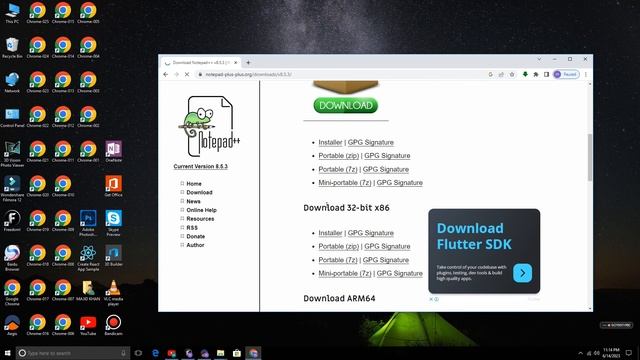This screenshot has height=360, width=640.
Task: Open News in the sidebar menu
Action: coord(193,201)
